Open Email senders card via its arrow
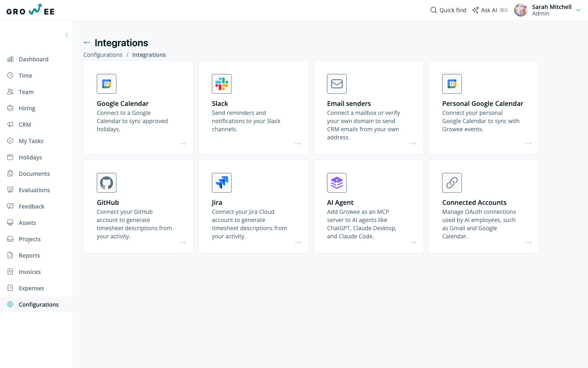588x368 pixels. [x=413, y=144]
